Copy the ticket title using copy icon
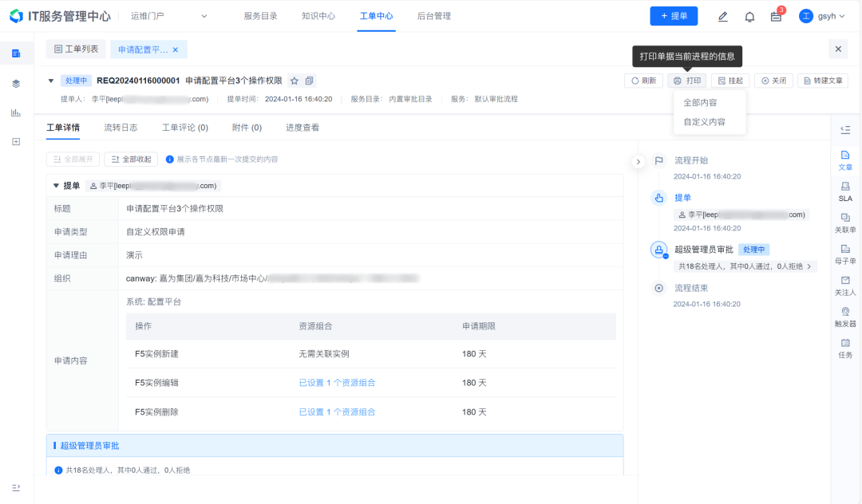The image size is (862, 504). pos(310,81)
